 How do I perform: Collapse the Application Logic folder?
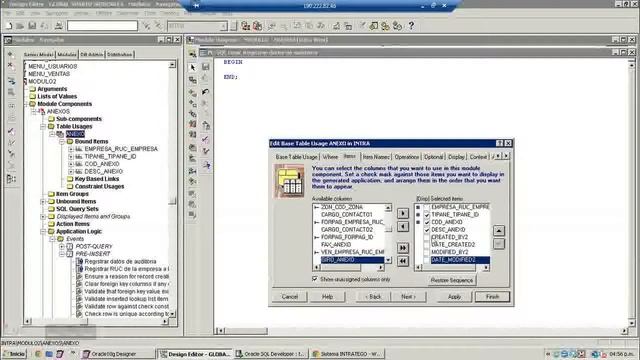tap(43, 231)
